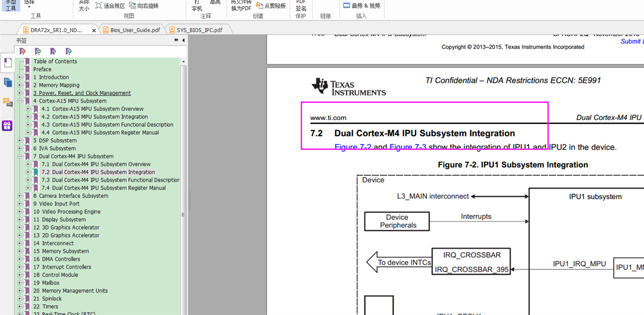Go to 18 Control Module bookmark
Viewport: 644px width, 315px height.
[55, 275]
